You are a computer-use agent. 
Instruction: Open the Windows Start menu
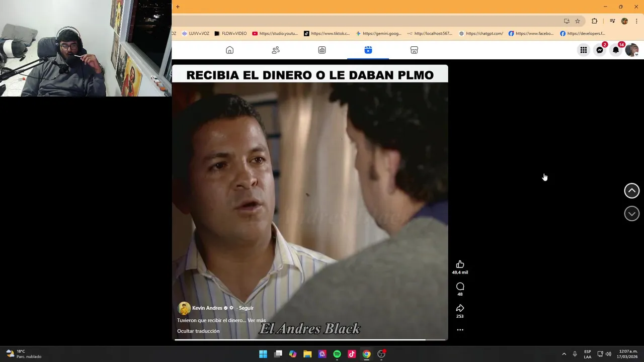[x=263, y=354]
